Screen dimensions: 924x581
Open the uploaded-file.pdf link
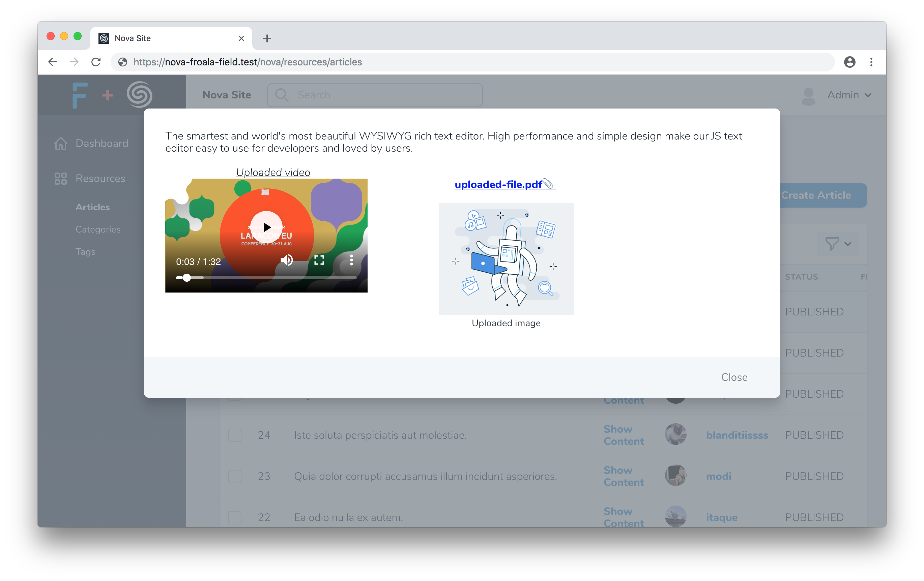click(498, 185)
